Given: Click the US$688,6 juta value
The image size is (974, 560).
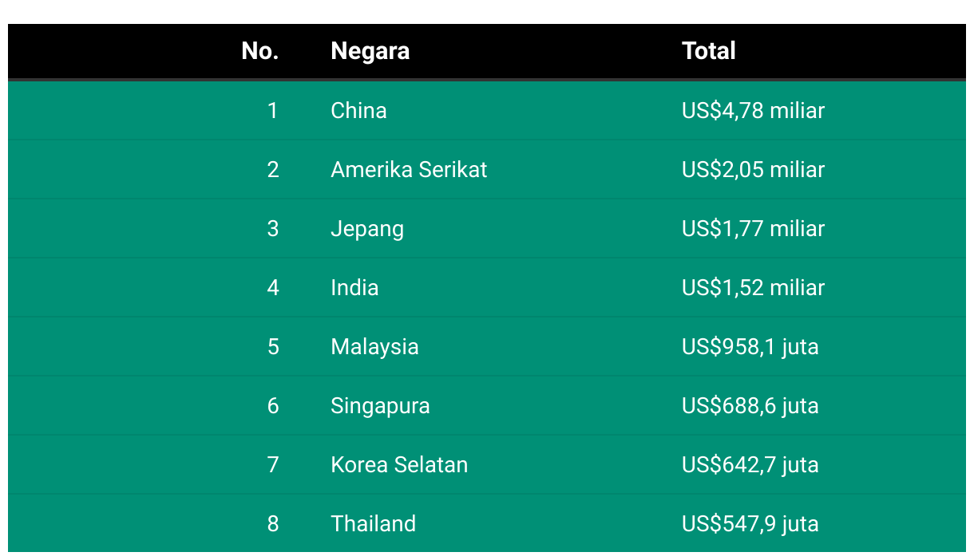Looking at the screenshot, I should 750,405.
